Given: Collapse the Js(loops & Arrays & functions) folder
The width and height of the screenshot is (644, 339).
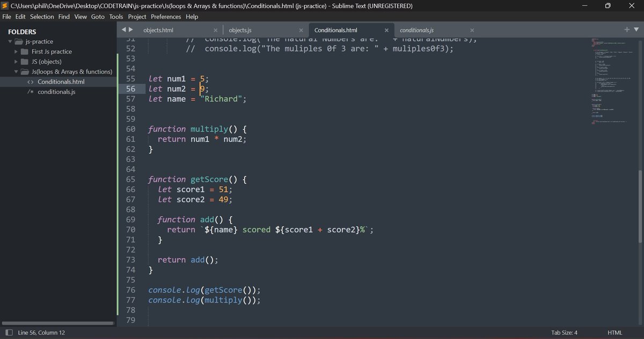Looking at the screenshot, I should click(16, 71).
